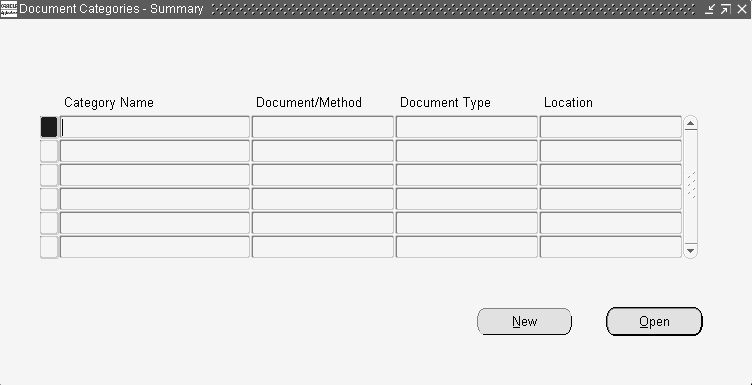Select the third row record indicator
The height and width of the screenshot is (385, 752).
point(49,175)
